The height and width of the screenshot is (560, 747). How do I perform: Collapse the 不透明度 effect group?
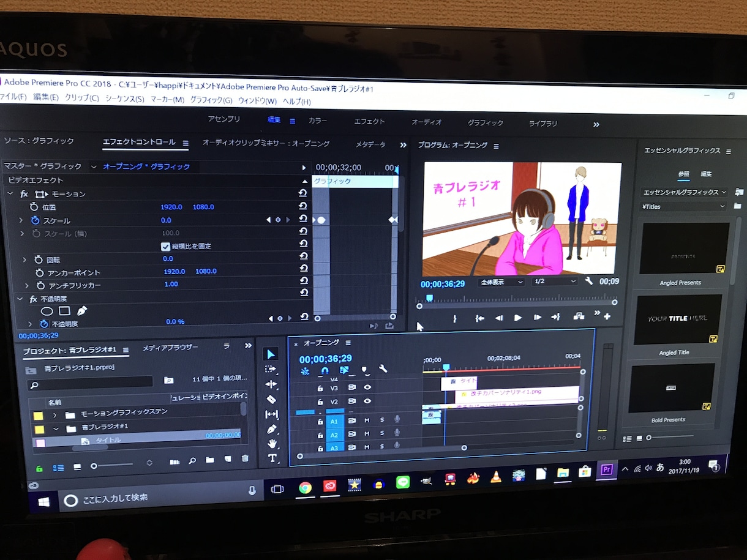(19, 299)
